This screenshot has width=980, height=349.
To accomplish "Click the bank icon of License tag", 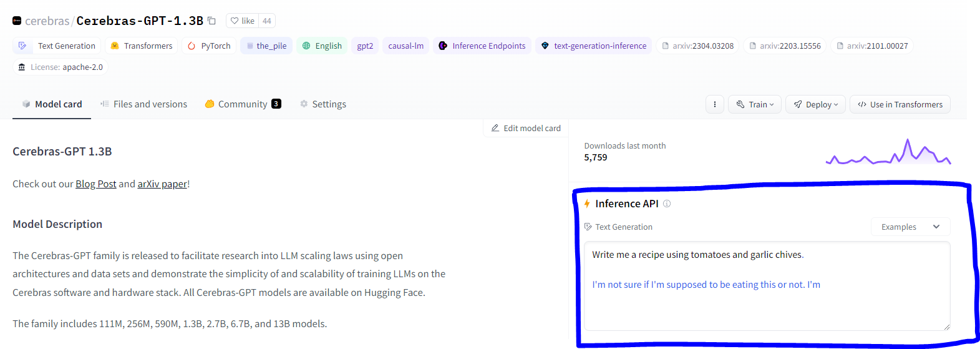I will [x=22, y=67].
